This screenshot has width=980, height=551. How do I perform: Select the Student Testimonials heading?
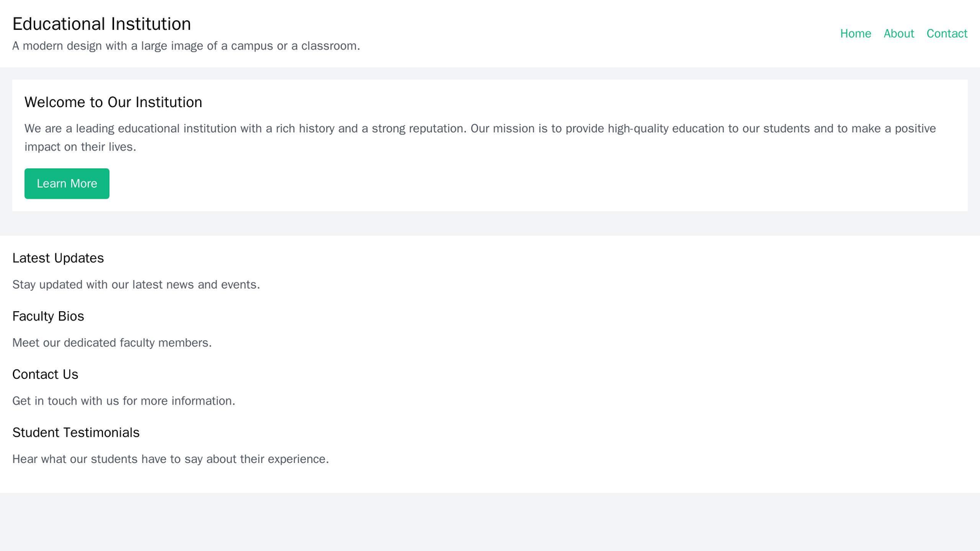point(76,432)
